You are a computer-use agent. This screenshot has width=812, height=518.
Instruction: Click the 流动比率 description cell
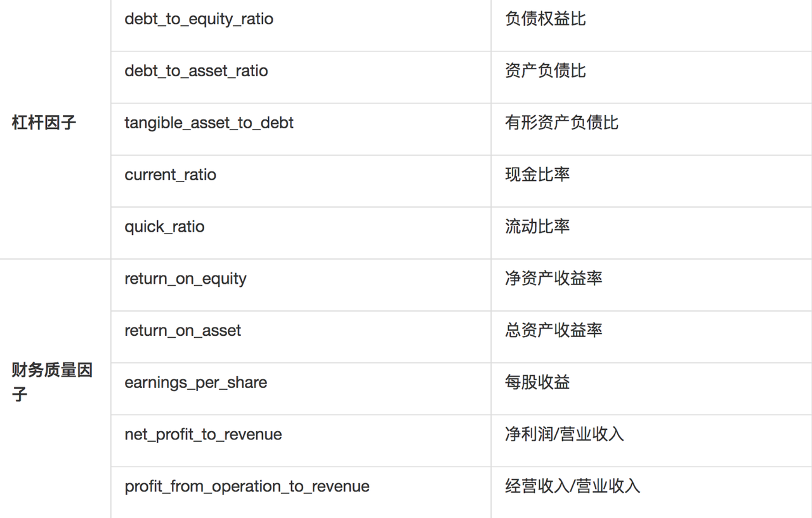(x=537, y=227)
